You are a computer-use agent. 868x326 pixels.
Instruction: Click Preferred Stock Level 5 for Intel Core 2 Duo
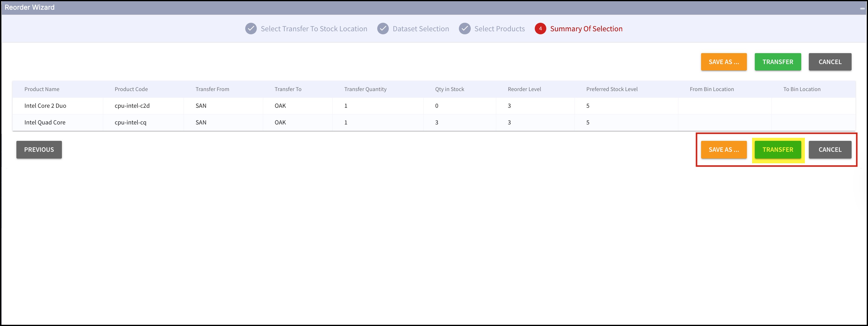[588, 106]
